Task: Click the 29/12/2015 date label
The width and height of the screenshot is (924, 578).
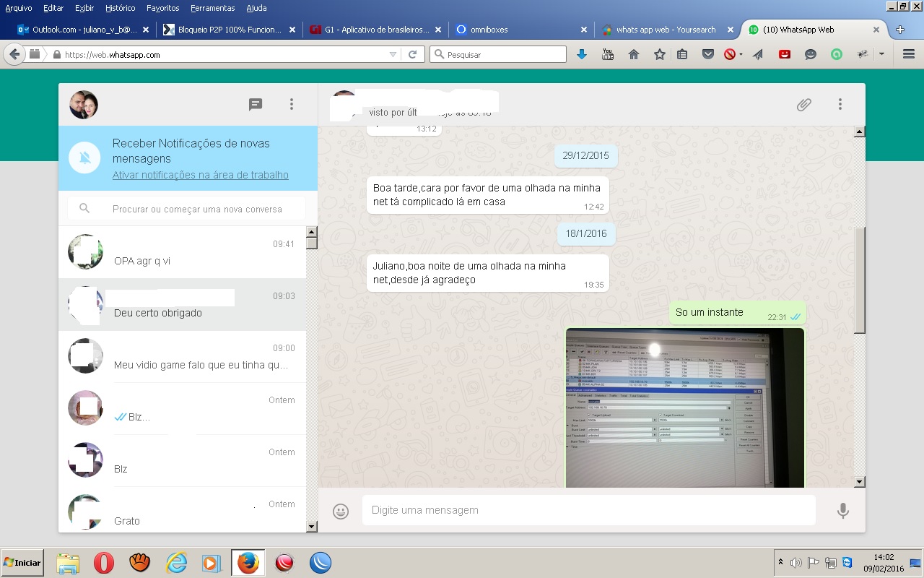Action: (586, 155)
